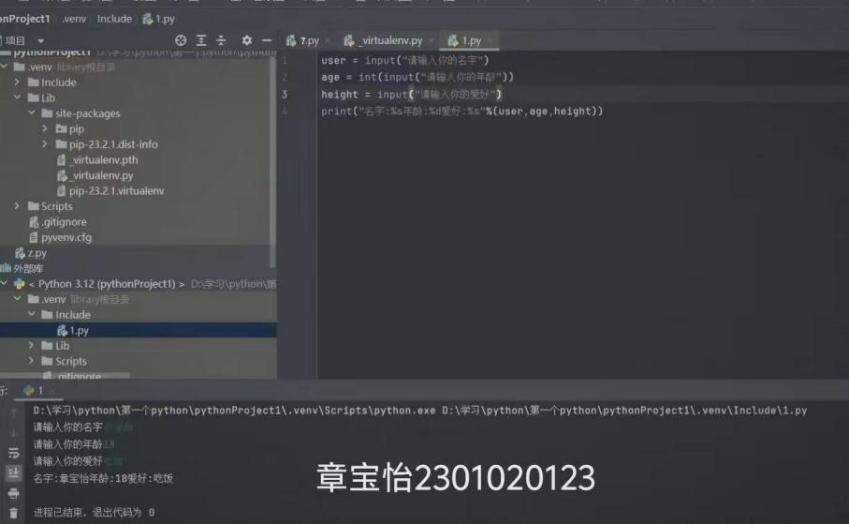
Task: Click the collapse all icon in Project panel
Action: pyautogui.click(x=221, y=41)
